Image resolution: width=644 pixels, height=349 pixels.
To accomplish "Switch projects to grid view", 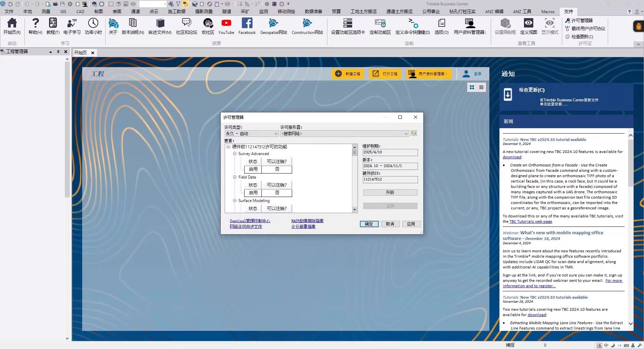I will (472, 87).
